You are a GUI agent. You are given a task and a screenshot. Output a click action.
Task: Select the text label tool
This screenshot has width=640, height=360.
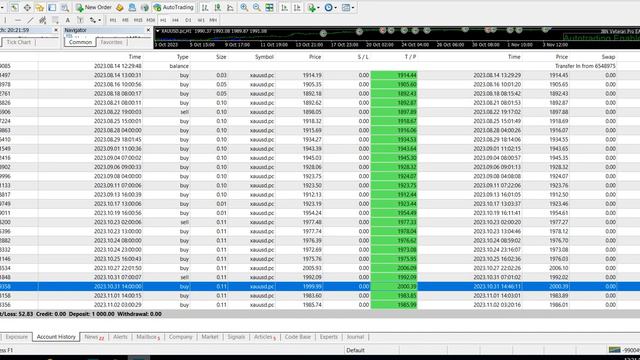pyautogui.click(x=80, y=20)
